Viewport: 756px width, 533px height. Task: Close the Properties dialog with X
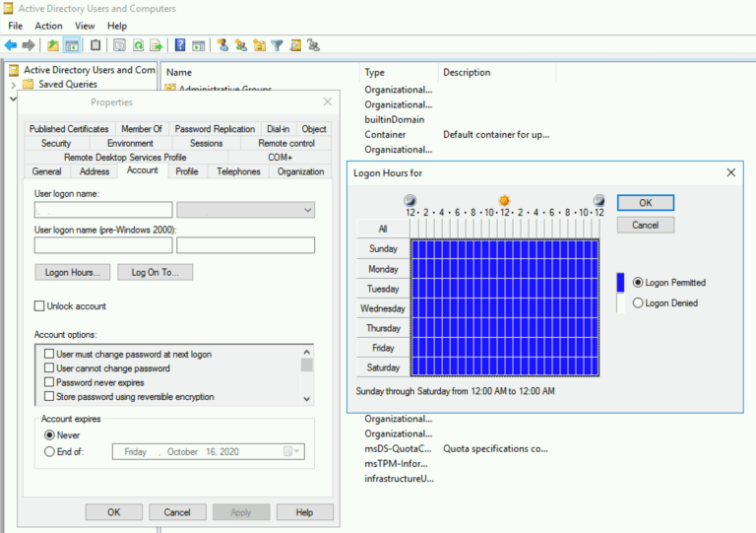pos(328,101)
